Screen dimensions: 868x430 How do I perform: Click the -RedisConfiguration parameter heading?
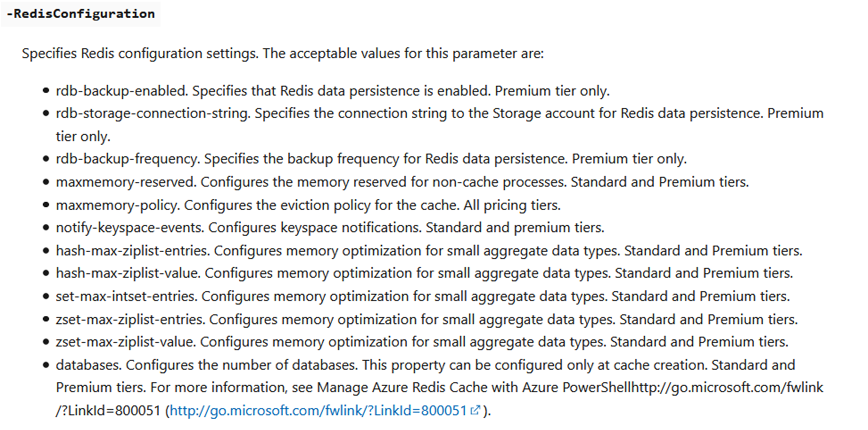point(81,14)
